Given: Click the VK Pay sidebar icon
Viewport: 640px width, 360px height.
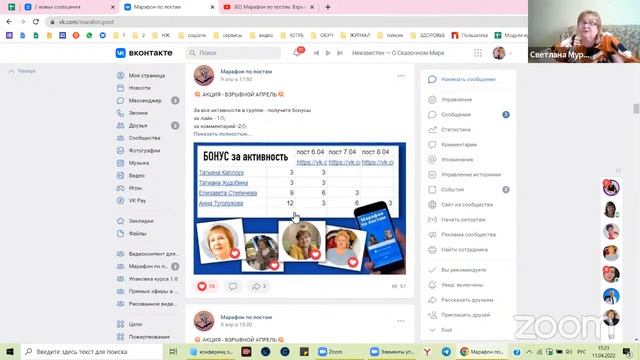Looking at the screenshot, I should (x=120, y=200).
